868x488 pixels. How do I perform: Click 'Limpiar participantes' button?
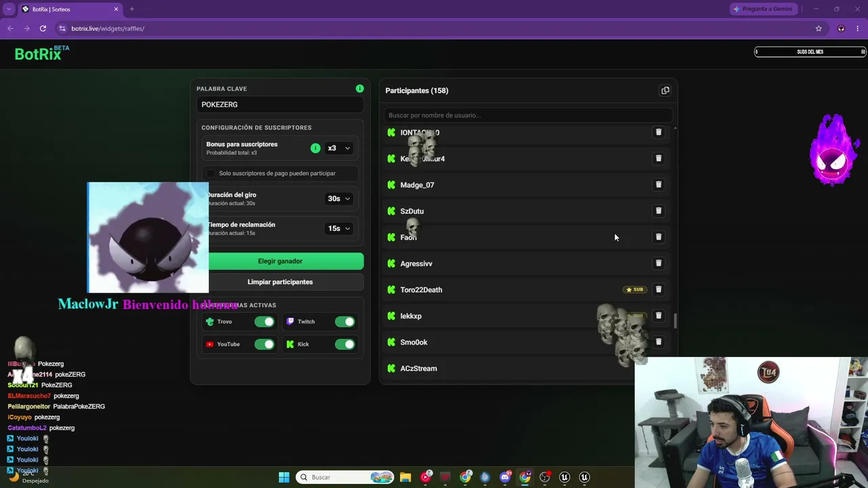click(x=280, y=282)
